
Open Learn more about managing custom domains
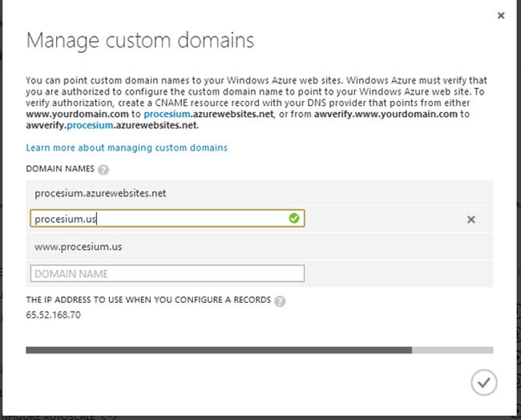[127, 147]
